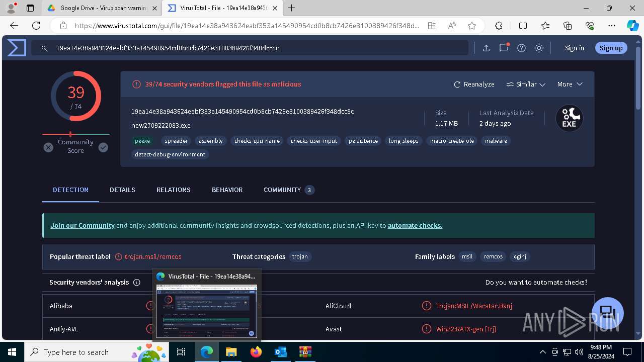Screen dimensions: 644x362
Task: Click the taskbar search box
Action: 98,352
